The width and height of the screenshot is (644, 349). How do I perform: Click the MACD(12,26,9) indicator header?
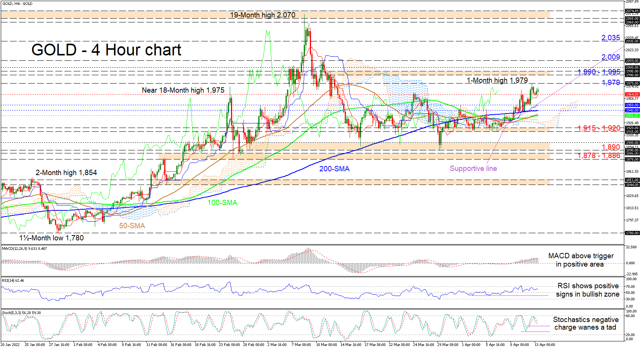(x=24, y=249)
